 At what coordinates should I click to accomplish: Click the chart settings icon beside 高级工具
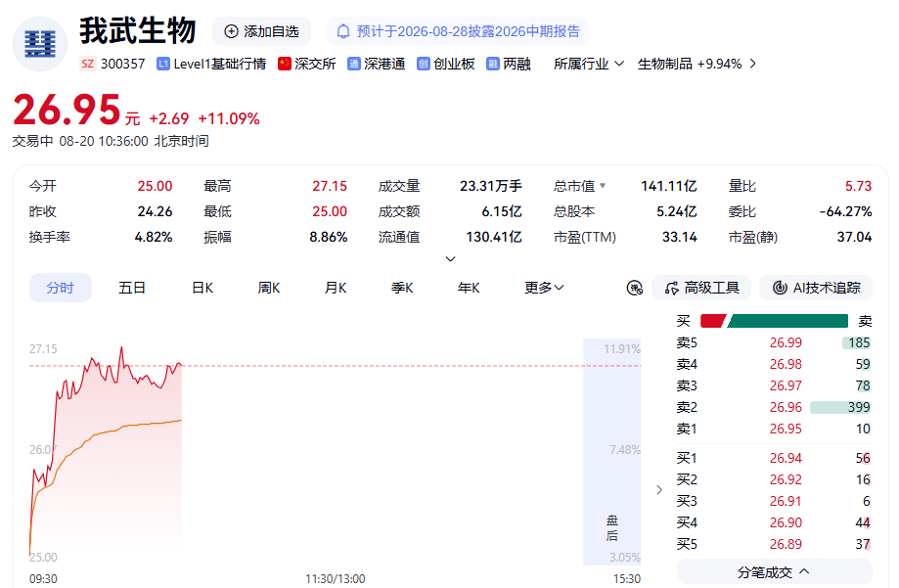(635, 288)
